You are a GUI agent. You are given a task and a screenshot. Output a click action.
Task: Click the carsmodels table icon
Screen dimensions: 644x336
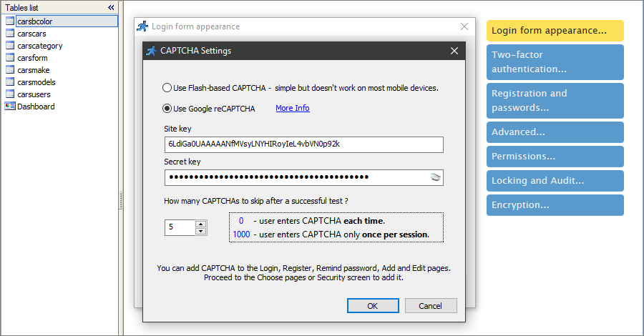coord(10,81)
